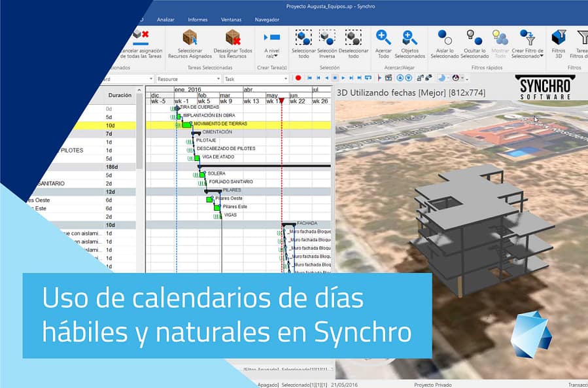The width and height of the screenshot is (588, 388).
Task: Click Deseleccionar todo icon
Action: (353, 37)
